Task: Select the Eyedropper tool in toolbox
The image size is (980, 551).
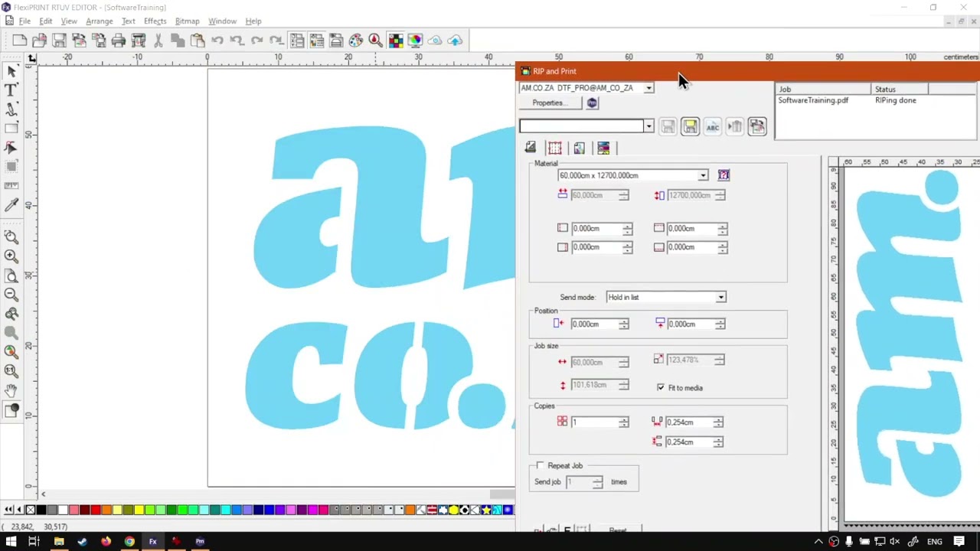Action: (x=11, y=204)
